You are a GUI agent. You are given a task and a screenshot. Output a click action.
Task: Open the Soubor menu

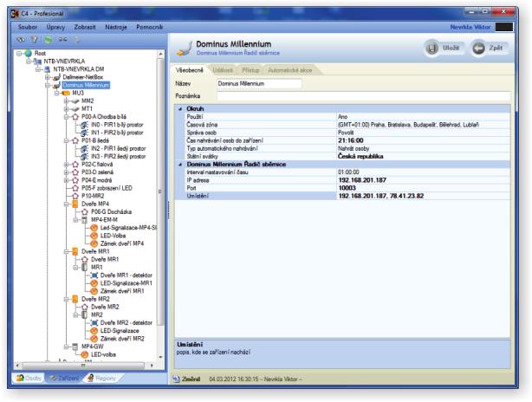point(28,27)
